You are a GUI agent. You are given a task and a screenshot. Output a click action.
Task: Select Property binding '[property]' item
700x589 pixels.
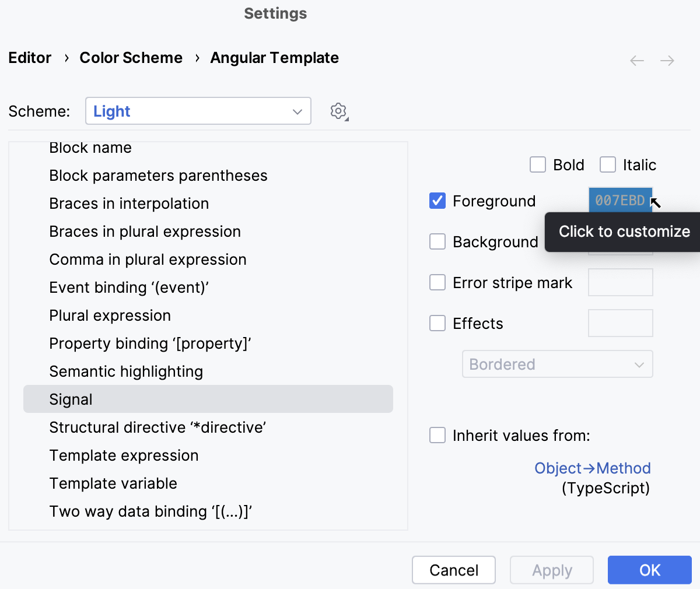tap(150, 343)
